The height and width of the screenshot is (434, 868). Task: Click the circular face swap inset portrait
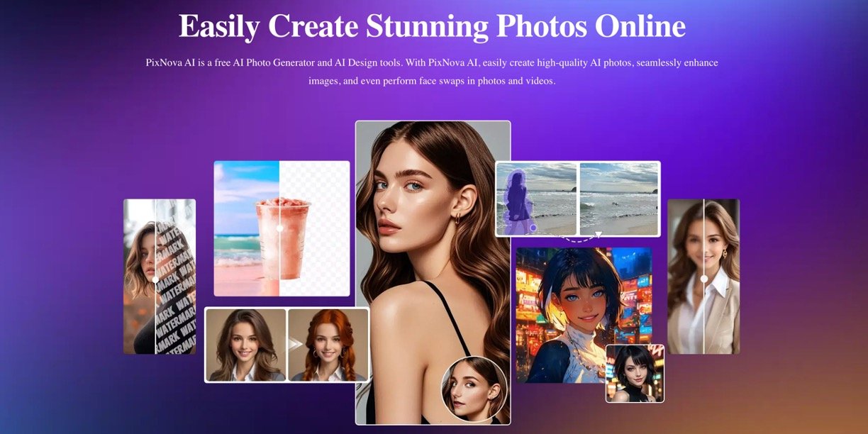(x=474, y=389)
